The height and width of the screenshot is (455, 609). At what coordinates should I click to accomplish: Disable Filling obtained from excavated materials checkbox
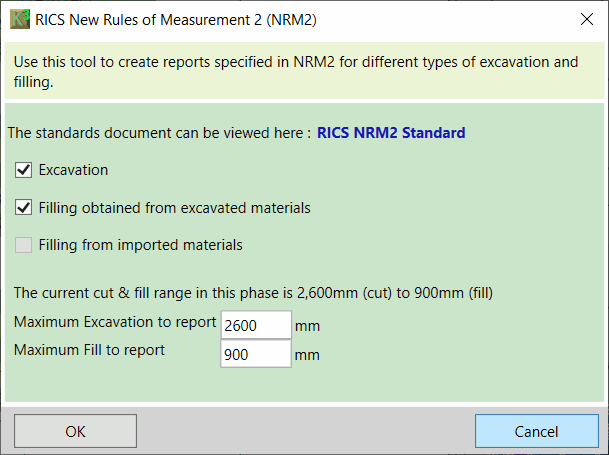pyautogui.click(x=24, y=208)
